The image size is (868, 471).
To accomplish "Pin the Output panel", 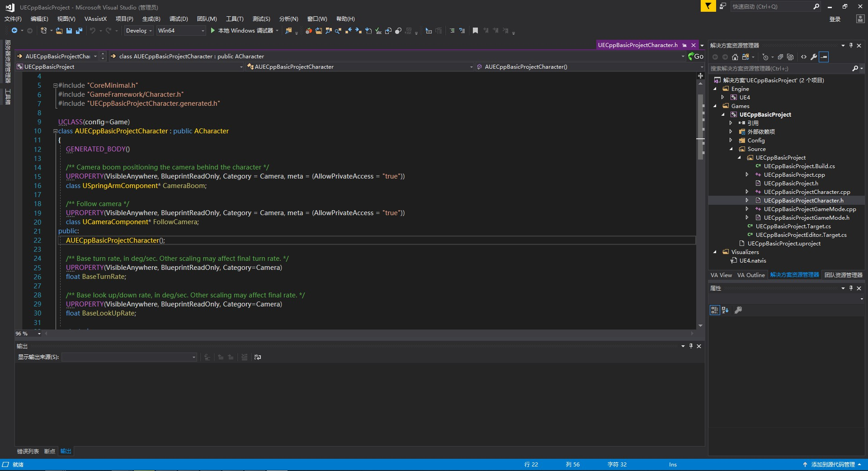I will (691, 346).
